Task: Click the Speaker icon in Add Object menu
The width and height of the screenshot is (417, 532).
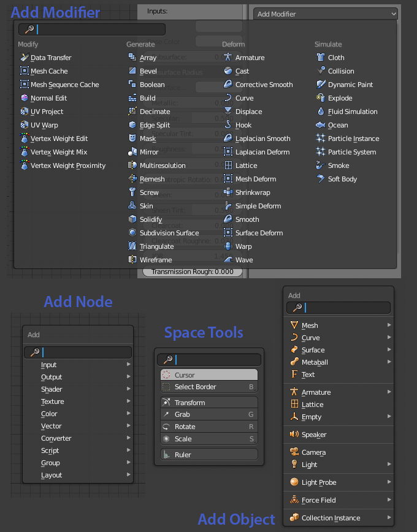Action: point(294,434)
